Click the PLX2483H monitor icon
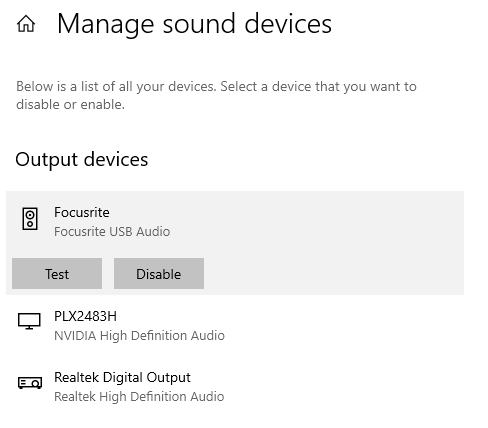488x428 pixels. [x=29, y=321]
